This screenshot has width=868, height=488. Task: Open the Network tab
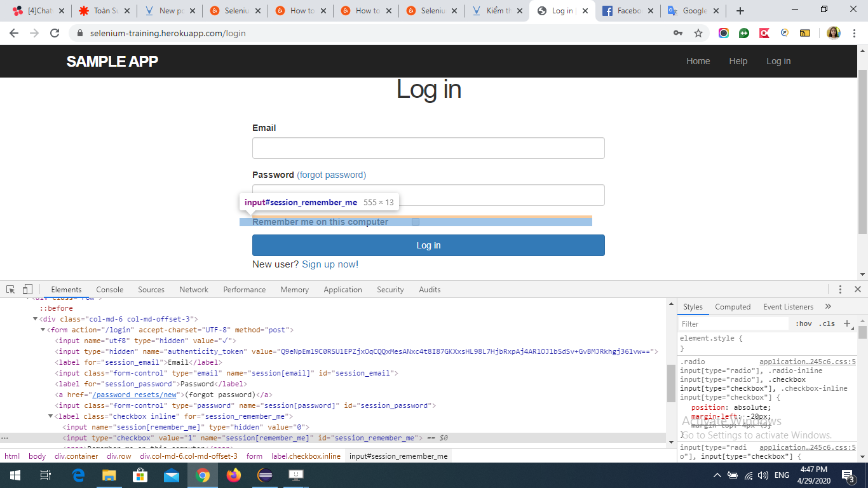pos(194,289)
